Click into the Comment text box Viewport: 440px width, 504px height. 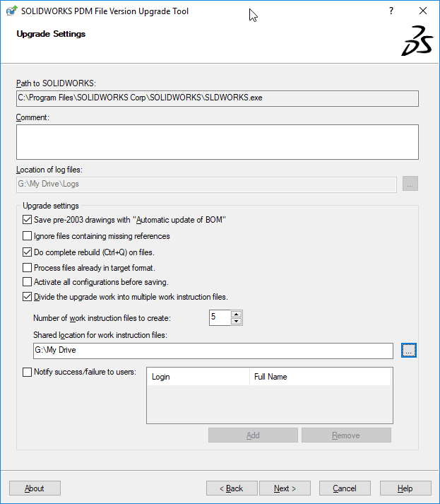point(218,142)
